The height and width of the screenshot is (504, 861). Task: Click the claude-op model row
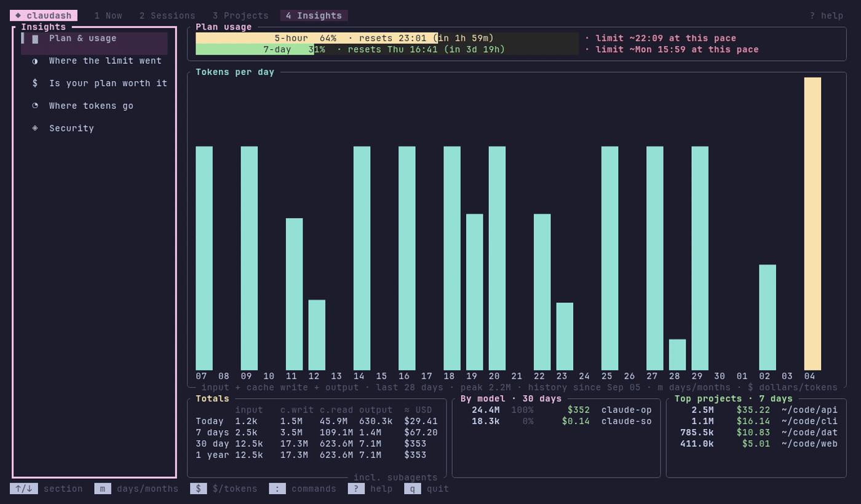coord(556,410)
